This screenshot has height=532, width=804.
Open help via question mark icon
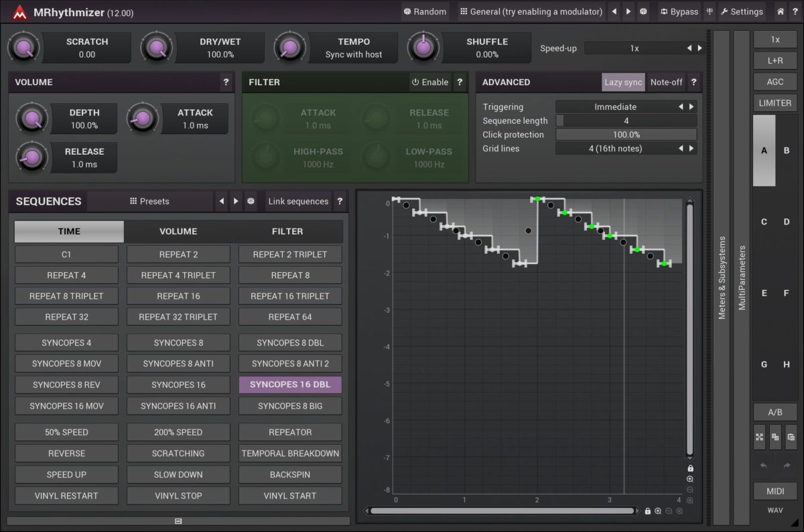pos(795,11)
